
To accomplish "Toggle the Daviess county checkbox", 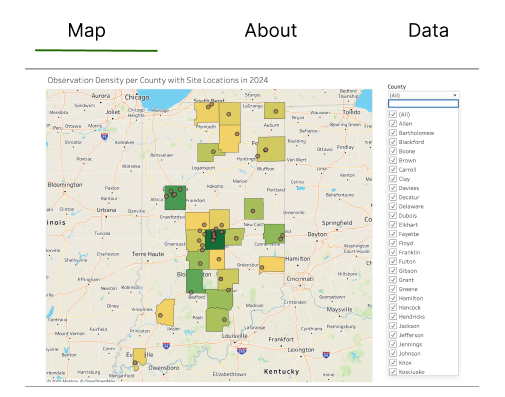I will pyautogui.click(x=393, y=188).
